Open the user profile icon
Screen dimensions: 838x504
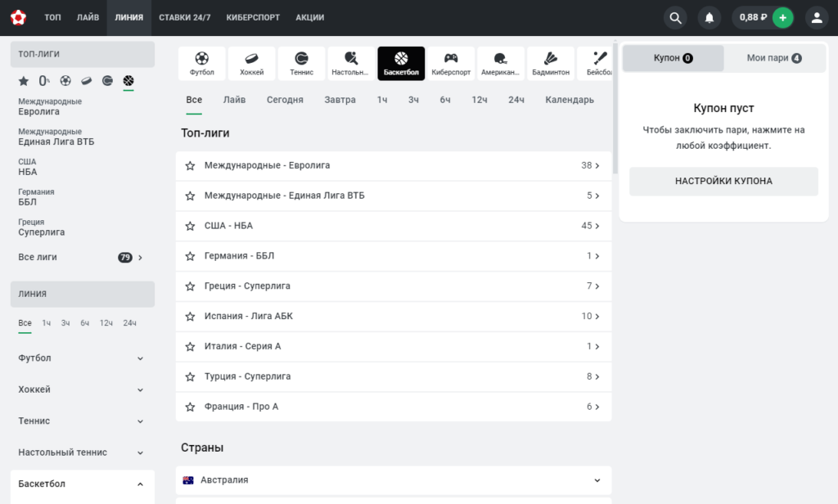click(x=817, y=18)
